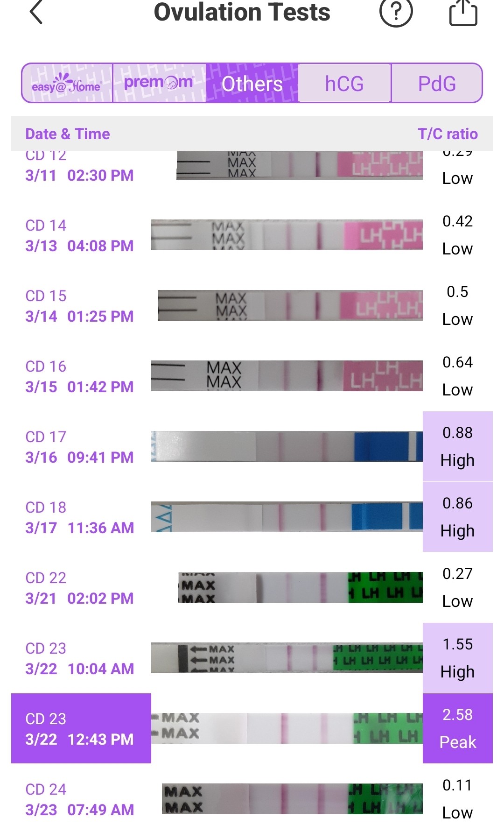Select the Others tab
504x832 pixels.
tap(252, 83)
